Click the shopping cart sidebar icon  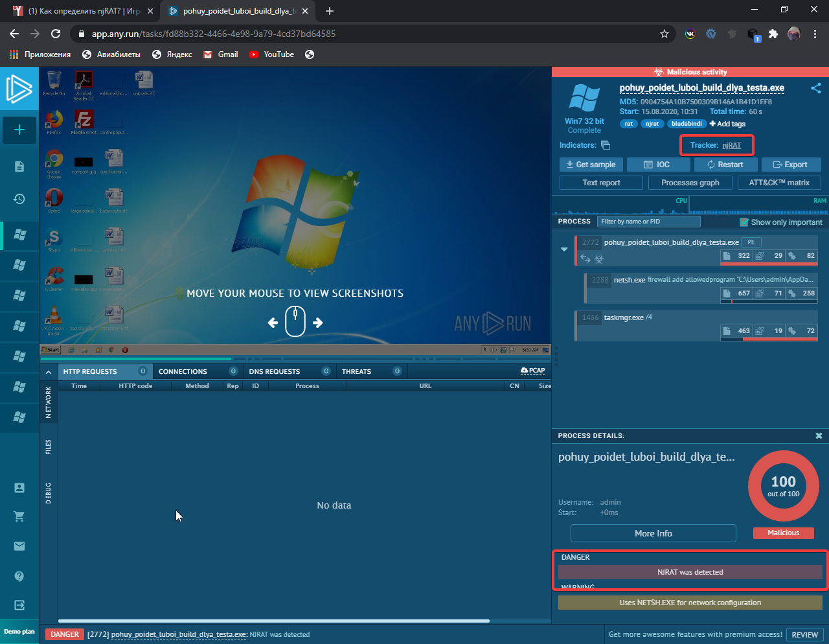[19, 516]
